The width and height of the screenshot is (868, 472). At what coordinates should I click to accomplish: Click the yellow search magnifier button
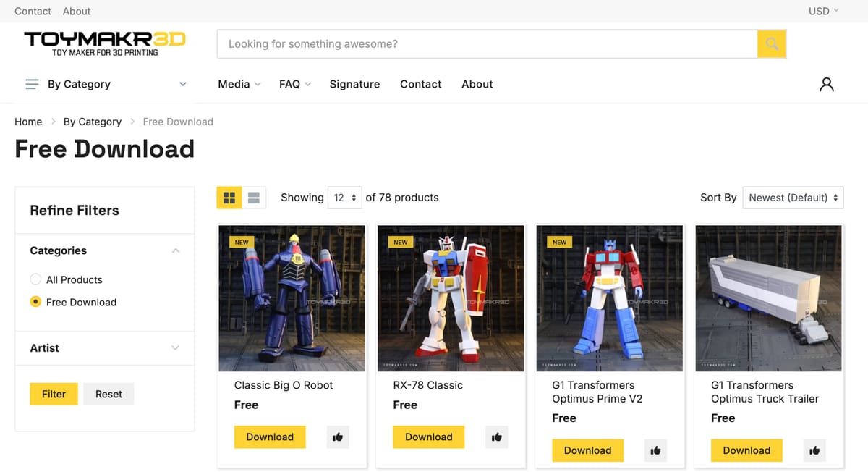pyautogui.click(x=772, y=44)
